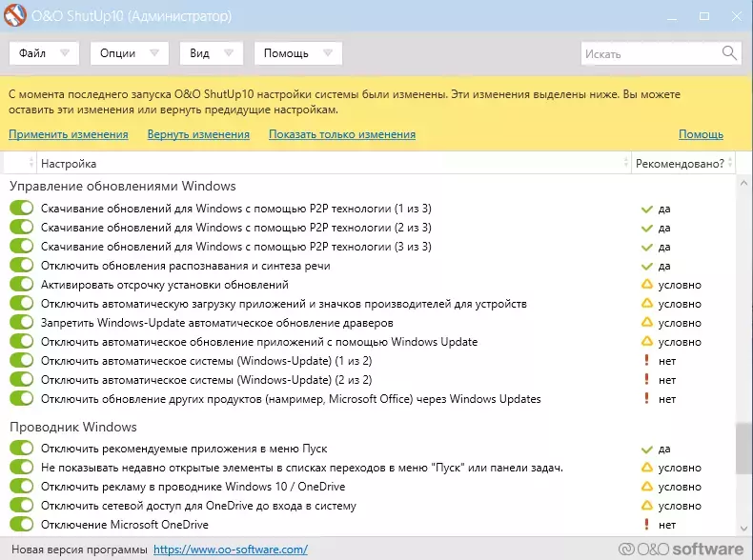
Task: Toggle app auto-update via Windows Update switch
Action: [x=22, y=341]
